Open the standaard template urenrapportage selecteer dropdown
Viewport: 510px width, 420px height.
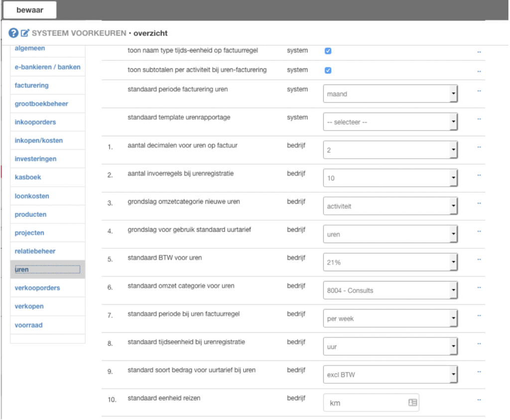click(x=390, y=122)
